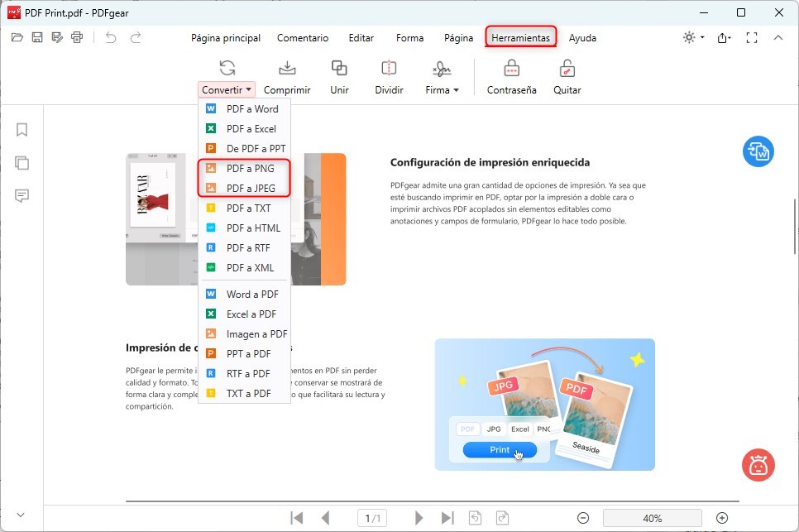Click the Comprimir tool
This screenshot has height=532, width=799.
point(287,78)
